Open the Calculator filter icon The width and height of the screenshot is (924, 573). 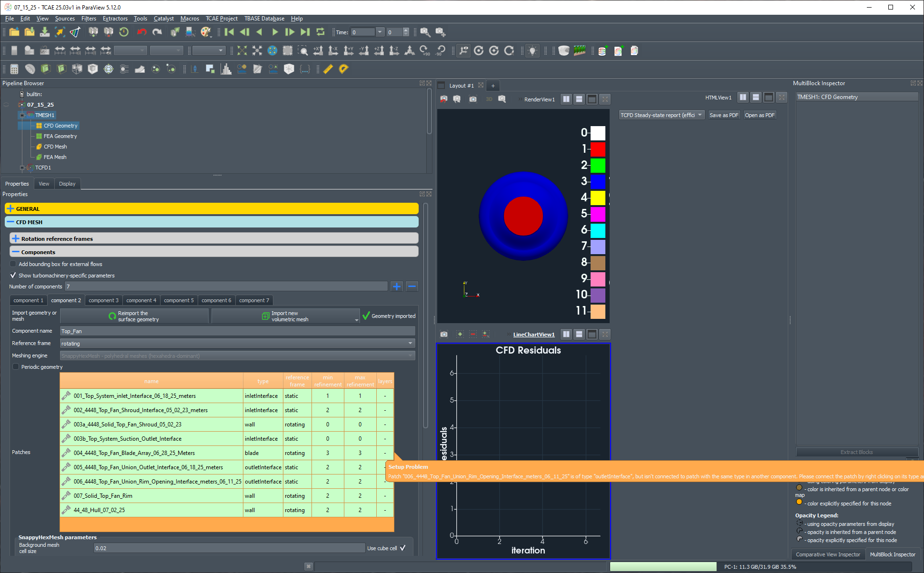tap(14, 69)
